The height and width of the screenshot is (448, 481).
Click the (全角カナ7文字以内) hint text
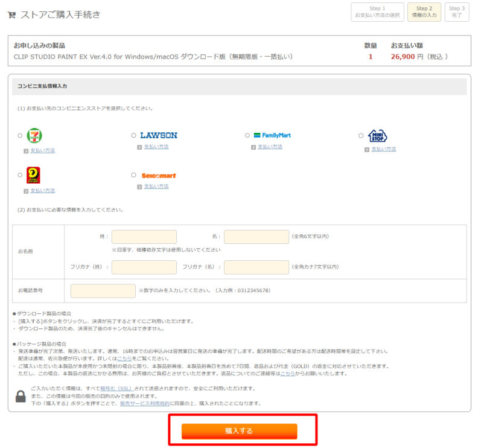point(315,267)
